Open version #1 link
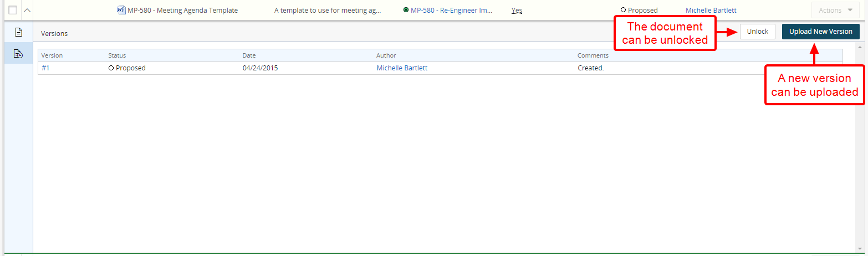The height and width of the screenshot is (256, 868). [x=45, y=68]
